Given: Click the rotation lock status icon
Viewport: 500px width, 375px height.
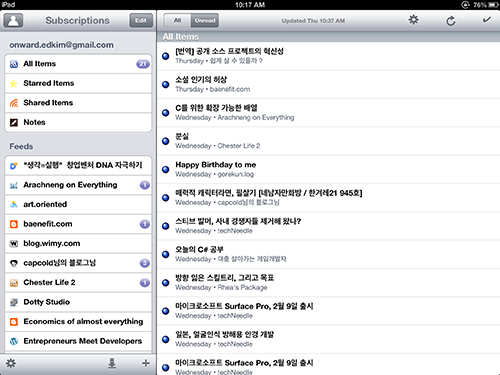Looking at the screenshot, I should [x=465, y=5].
